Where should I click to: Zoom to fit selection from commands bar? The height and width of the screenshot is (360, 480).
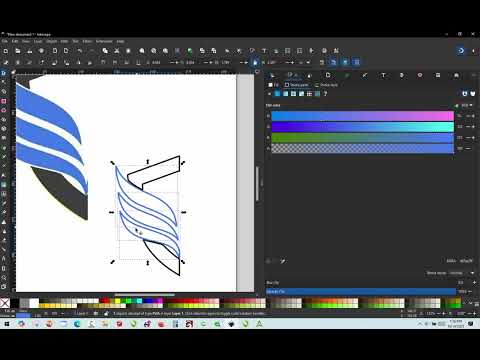(x=142, y=51)
